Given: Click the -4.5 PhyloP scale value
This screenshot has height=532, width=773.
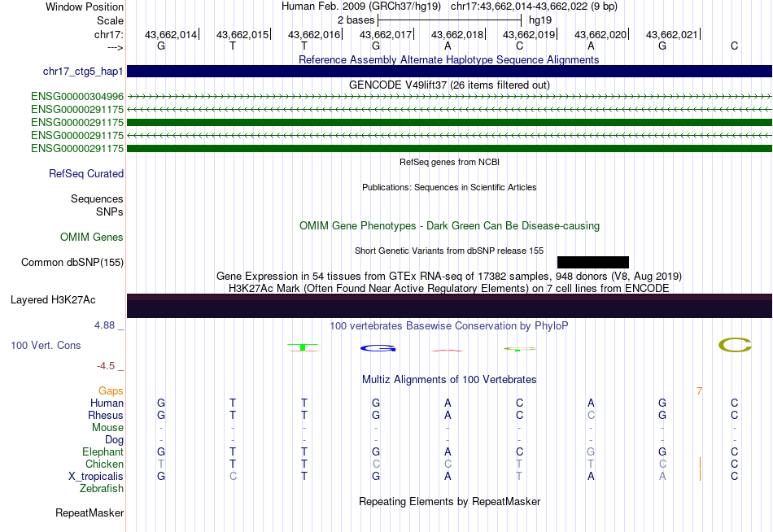Looking at the screenshot, I should click(106, 366).
